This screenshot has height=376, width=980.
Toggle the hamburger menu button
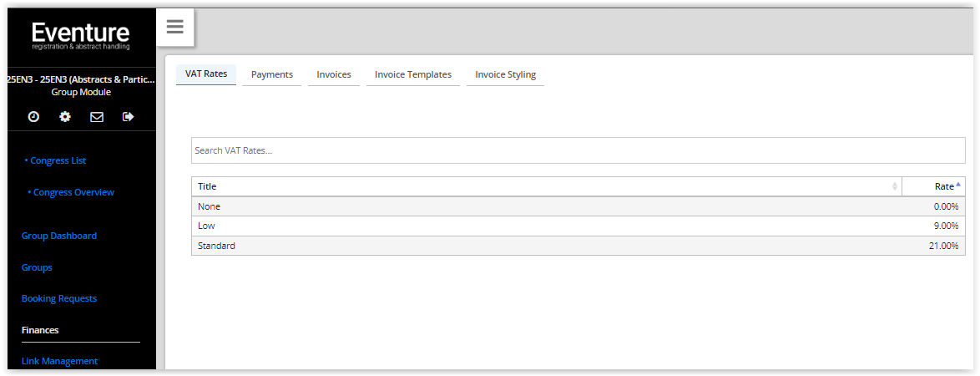click(175, 27)
